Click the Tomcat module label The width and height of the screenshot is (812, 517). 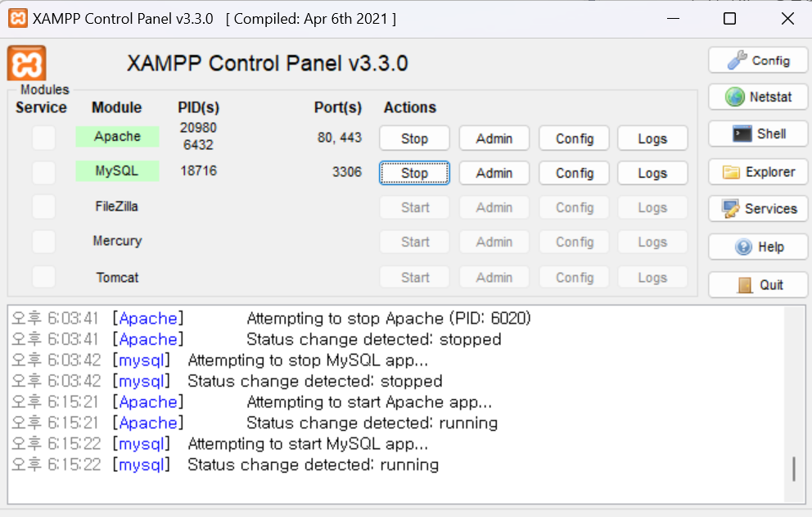[117, 278]
